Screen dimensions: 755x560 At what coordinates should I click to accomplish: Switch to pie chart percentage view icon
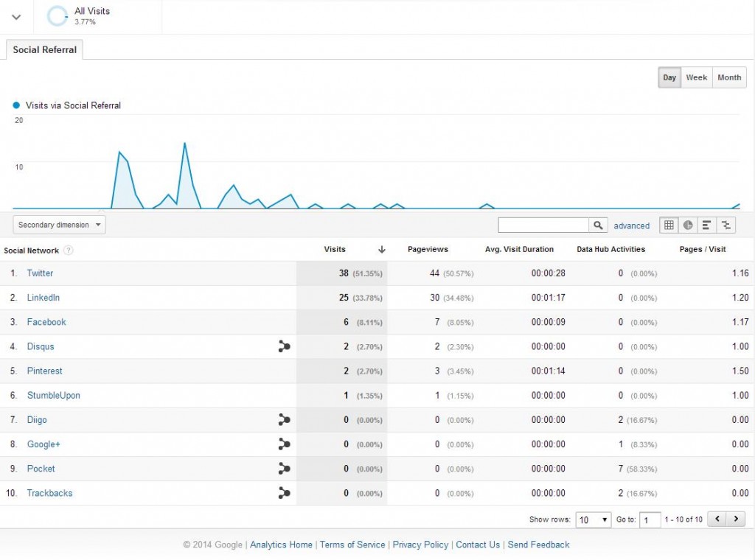688,225
